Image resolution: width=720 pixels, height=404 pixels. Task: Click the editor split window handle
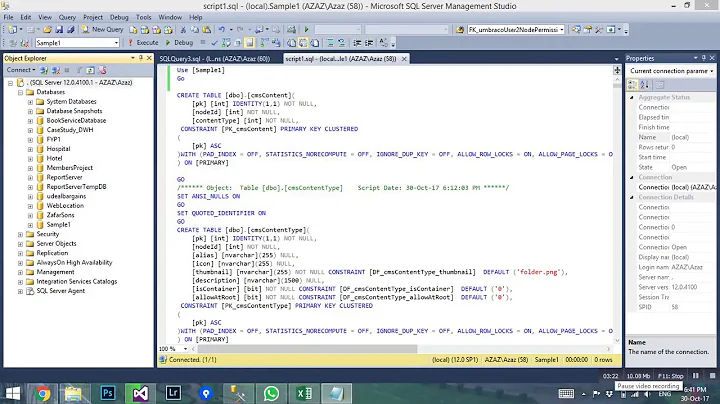[x=617, y=70]
